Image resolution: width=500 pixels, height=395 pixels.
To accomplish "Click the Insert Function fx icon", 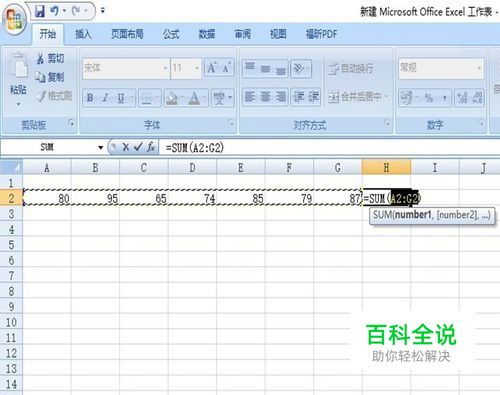I will point(151,147).
